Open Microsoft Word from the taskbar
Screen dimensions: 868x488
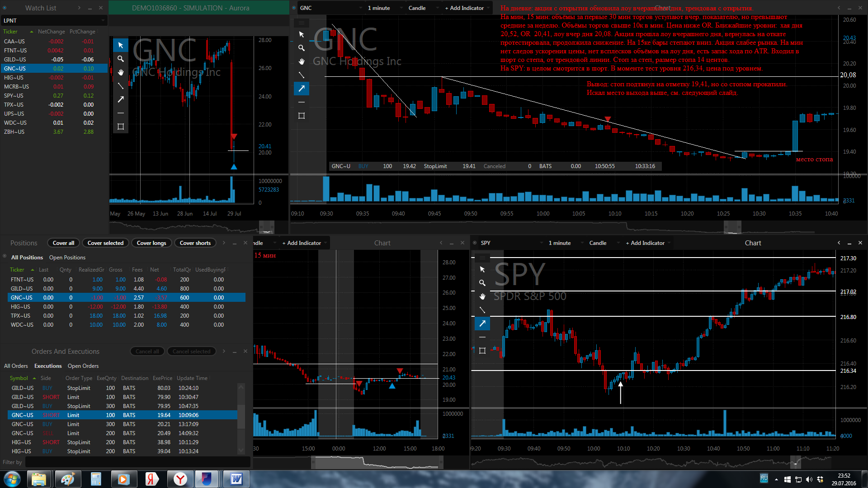(236, 479)
